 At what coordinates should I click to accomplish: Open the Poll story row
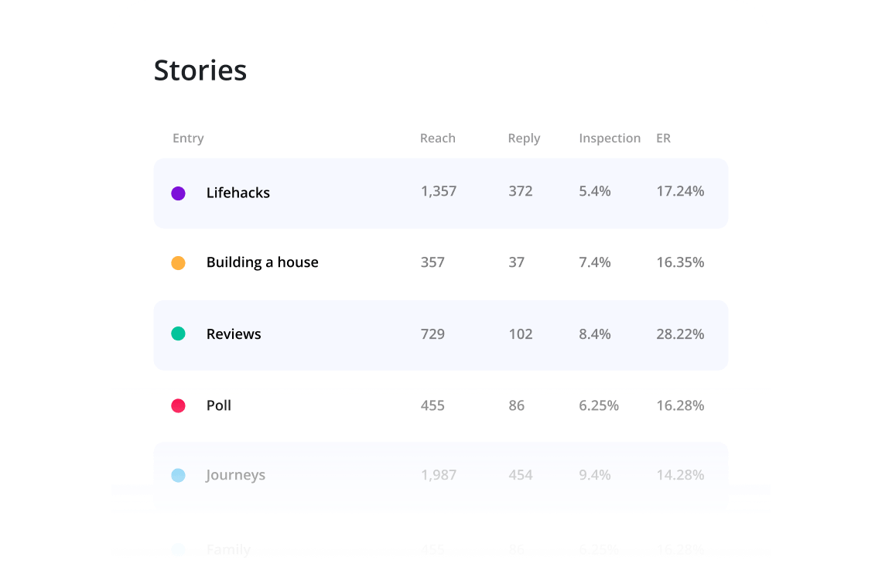[219, 405]
